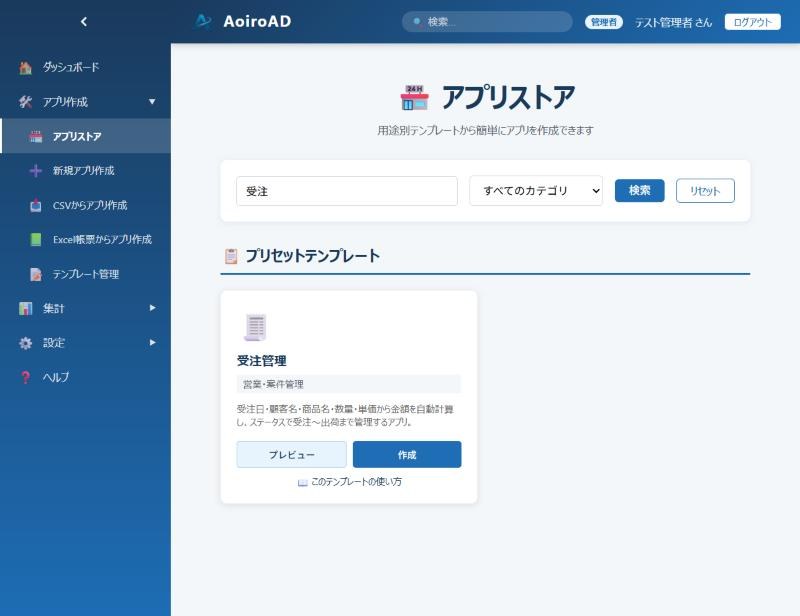The width and height of the screenshot is (800, 616).
Task: Open ヘルプ menu item
Action: [85, 377]
